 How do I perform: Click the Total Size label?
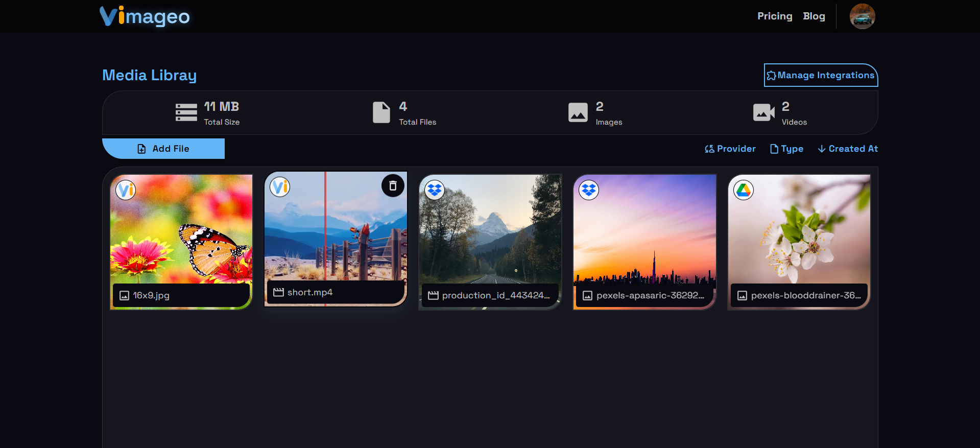pyautogui.click(x=222, y=122)
